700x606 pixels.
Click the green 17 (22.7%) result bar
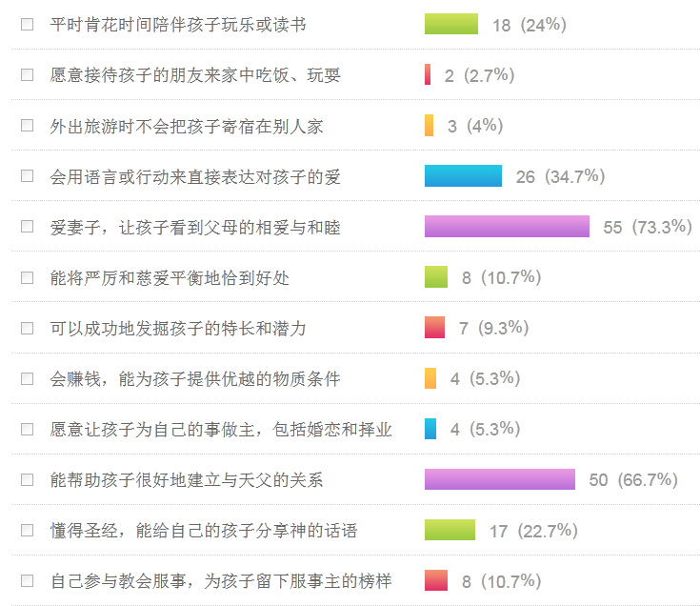coord(450,530)
